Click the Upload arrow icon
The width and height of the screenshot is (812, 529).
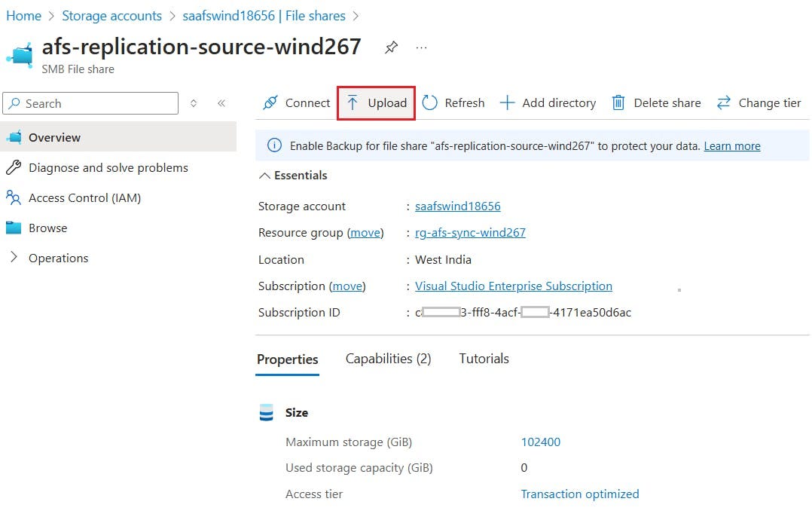353,102
